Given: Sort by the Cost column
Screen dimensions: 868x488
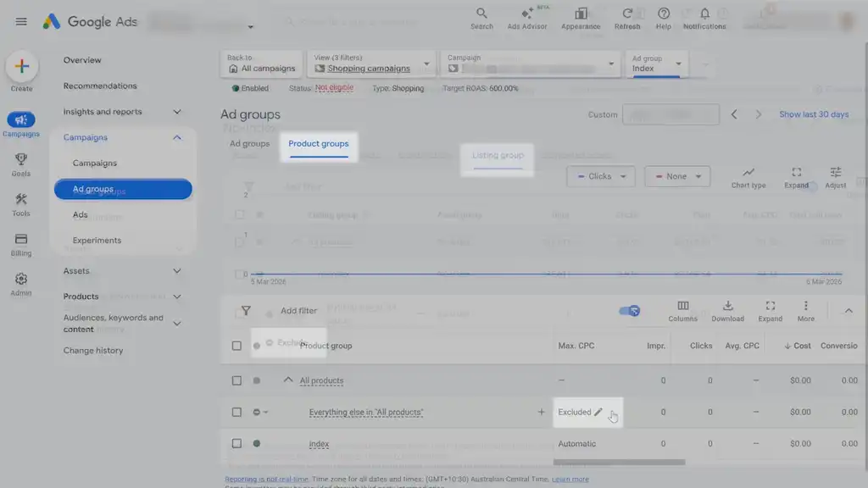Looking at the screenshot, I should [797, 346].
